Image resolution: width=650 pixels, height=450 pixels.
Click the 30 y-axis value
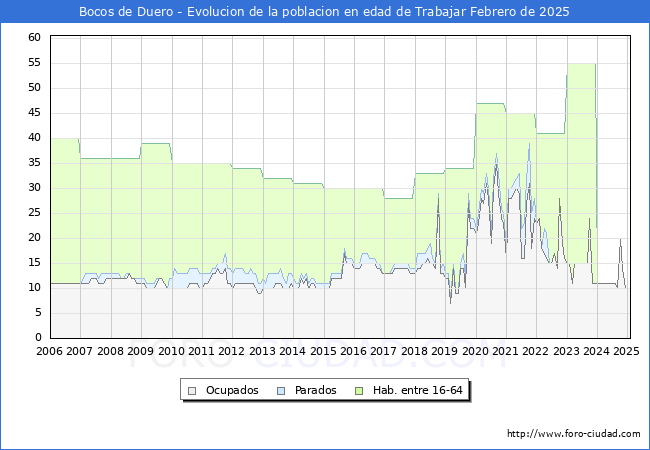point(35,187)
